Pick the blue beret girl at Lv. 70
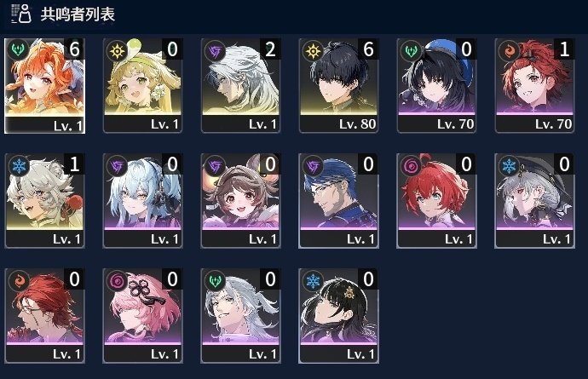588x379 pixels. (x=436, y=86)
